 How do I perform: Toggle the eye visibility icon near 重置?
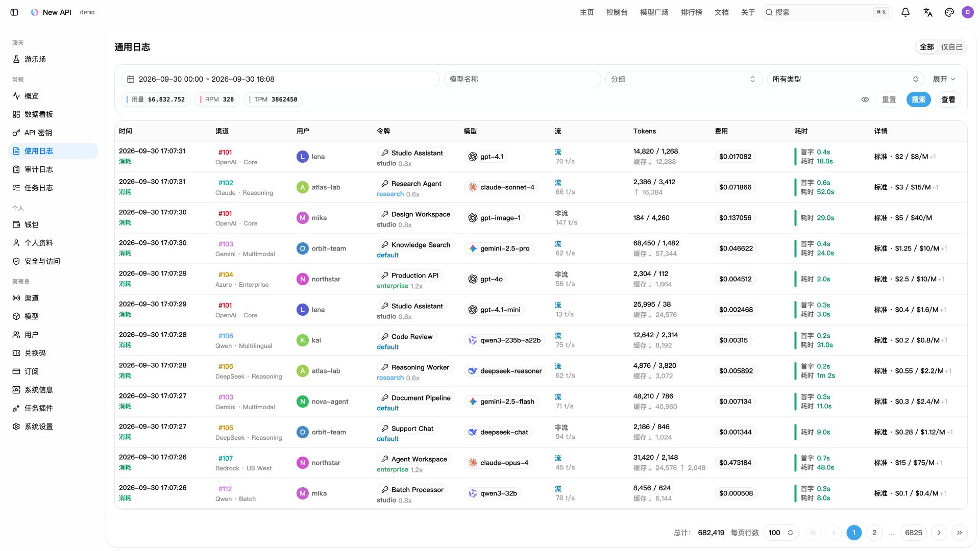865,99
